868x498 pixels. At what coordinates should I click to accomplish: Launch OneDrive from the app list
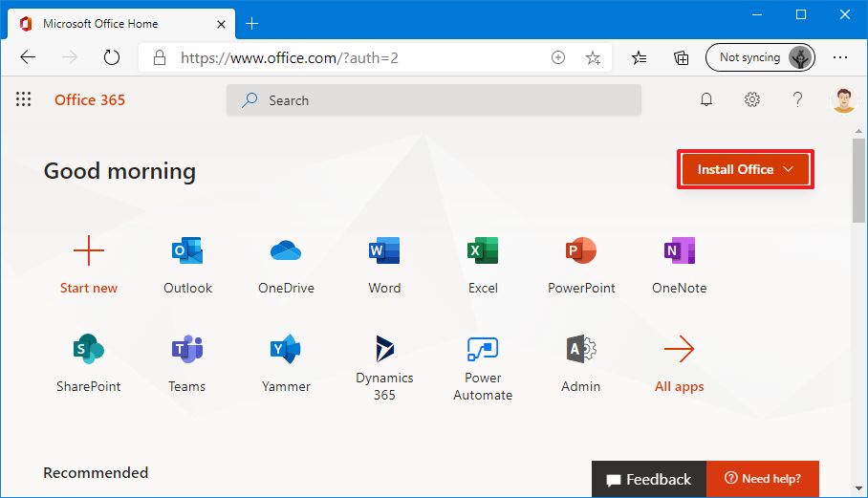point(286,252)
